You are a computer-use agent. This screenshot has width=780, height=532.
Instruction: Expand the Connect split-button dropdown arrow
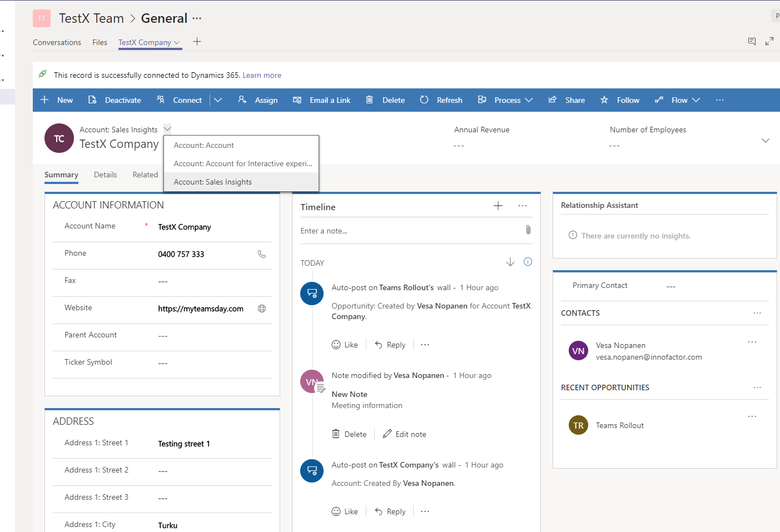click(x=218, y=100)
